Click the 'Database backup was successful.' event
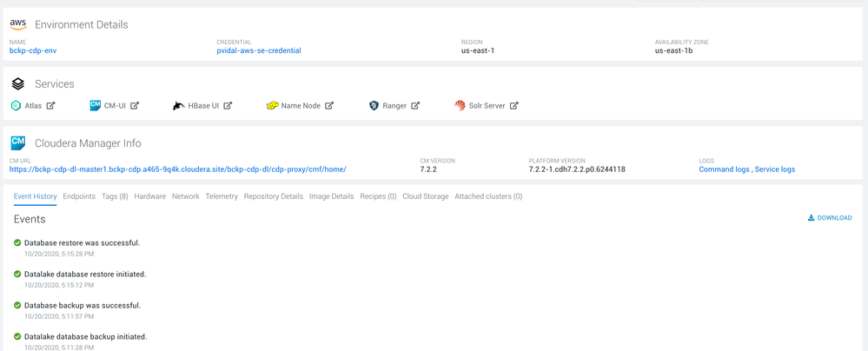The height and width of the screenshot is (351, 868). [x=83, y=306]
